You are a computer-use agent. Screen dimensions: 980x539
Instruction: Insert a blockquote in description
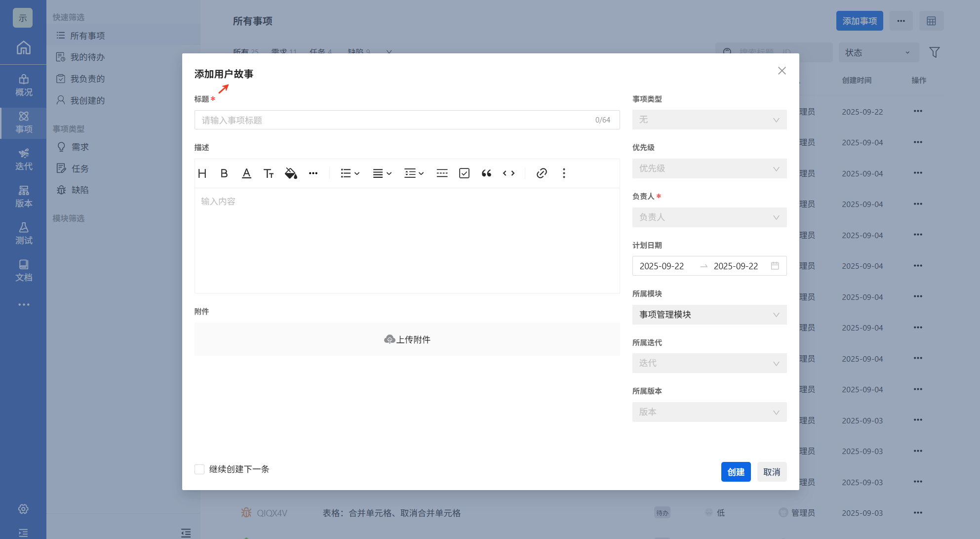[486, 173]
